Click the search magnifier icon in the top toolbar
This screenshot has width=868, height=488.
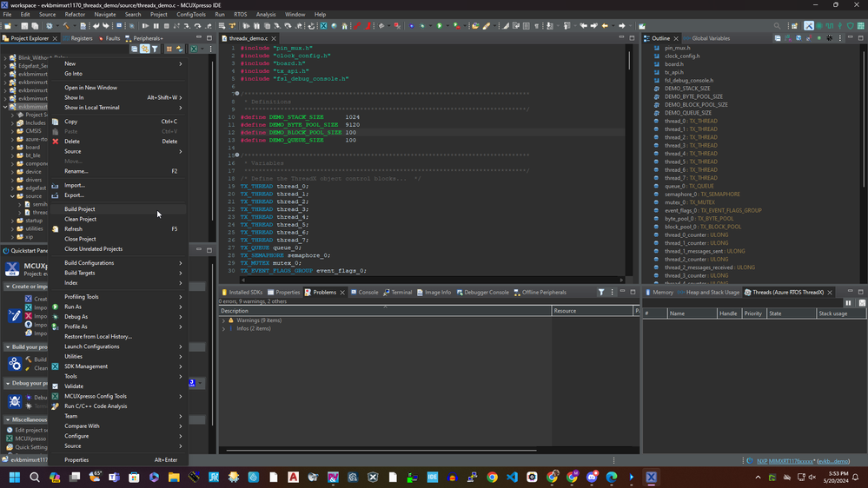click(777, 26)
